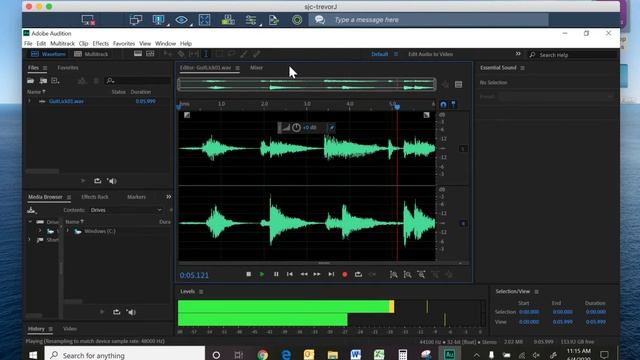Select GuitLick01.wav in Files panel

(66, 101)
